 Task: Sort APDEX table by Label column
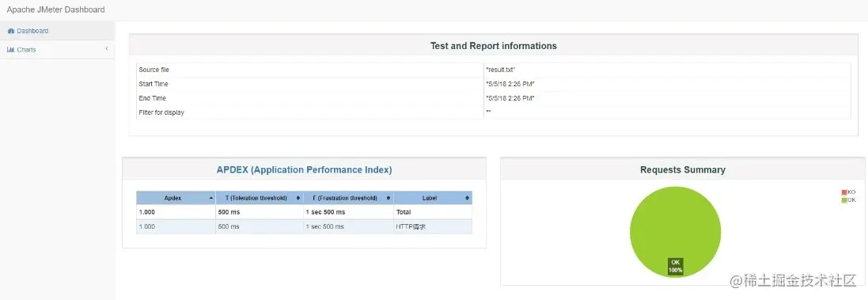pos(433,198)
